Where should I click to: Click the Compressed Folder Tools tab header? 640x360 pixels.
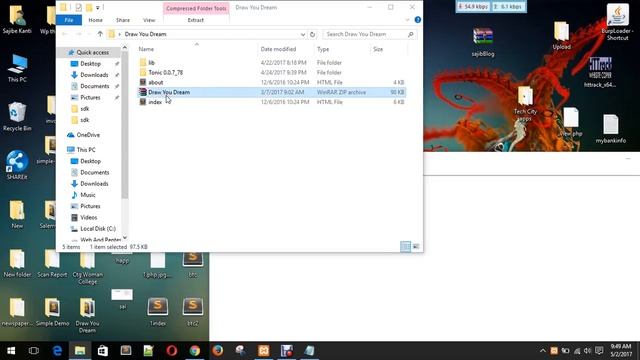tap(196, 8)
